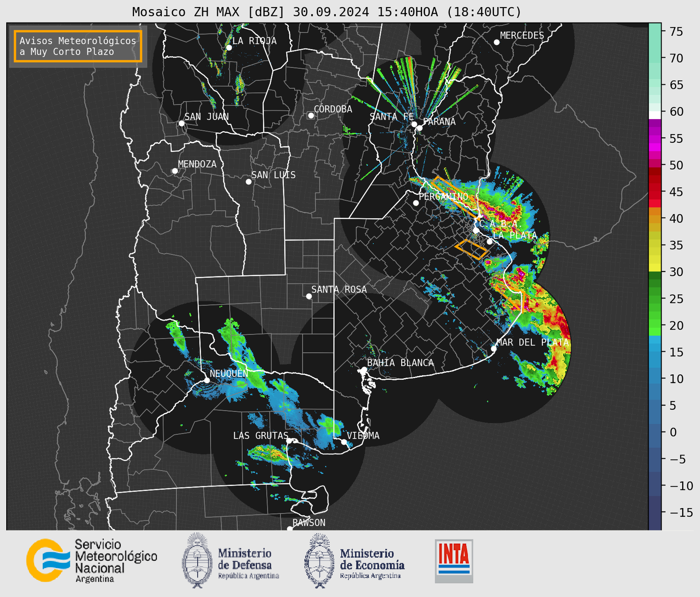The height and width of the screenshot is (597, 700).
Task: Click the SAN LUIS city marker dot
Action: (249, 182)
